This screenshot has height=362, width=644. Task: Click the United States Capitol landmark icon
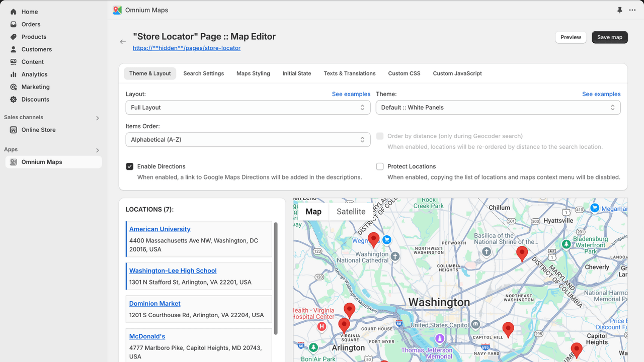[476, 325]
